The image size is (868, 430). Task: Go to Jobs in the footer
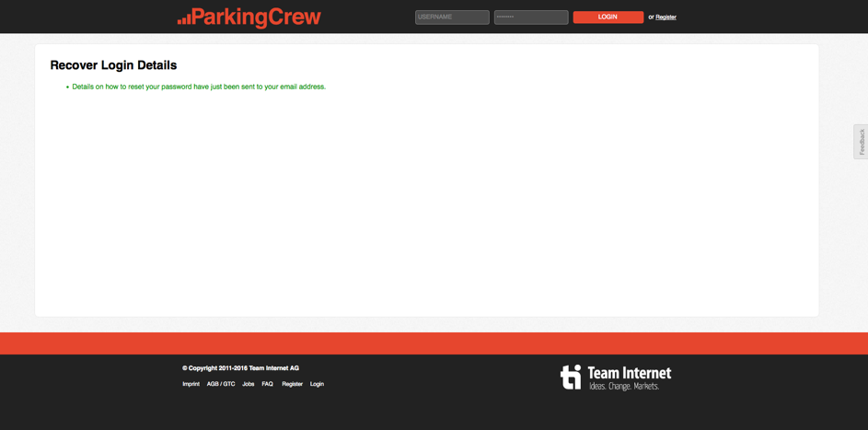[x=248, y=384]
